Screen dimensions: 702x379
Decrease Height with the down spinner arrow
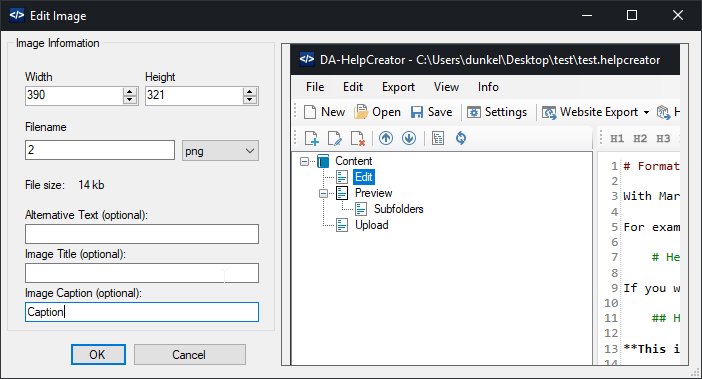coord(250,100)
